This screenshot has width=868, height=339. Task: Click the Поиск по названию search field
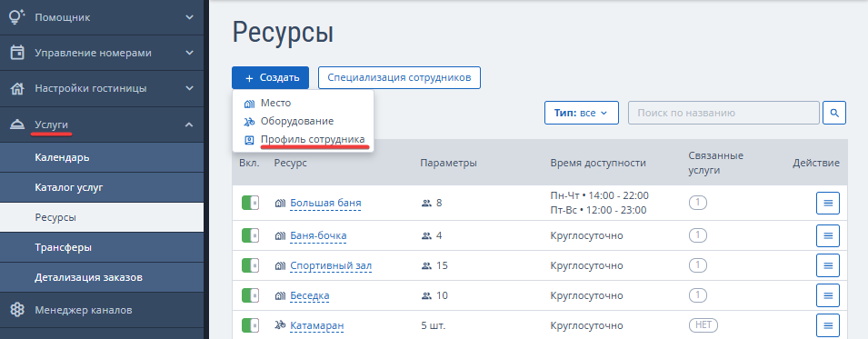[x=723, y=113]
